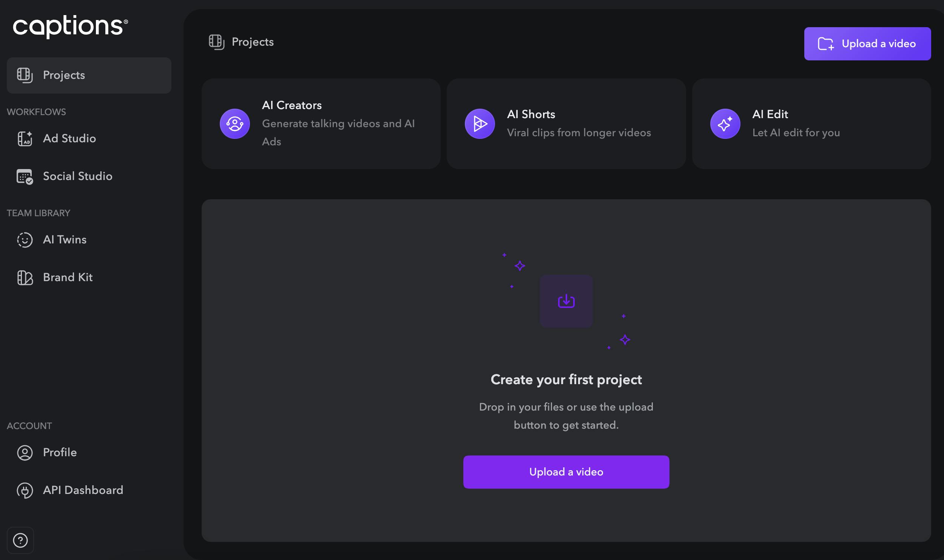Click the Projects film icon in sidebar
The image size is (944, 560).
point(25,75)
